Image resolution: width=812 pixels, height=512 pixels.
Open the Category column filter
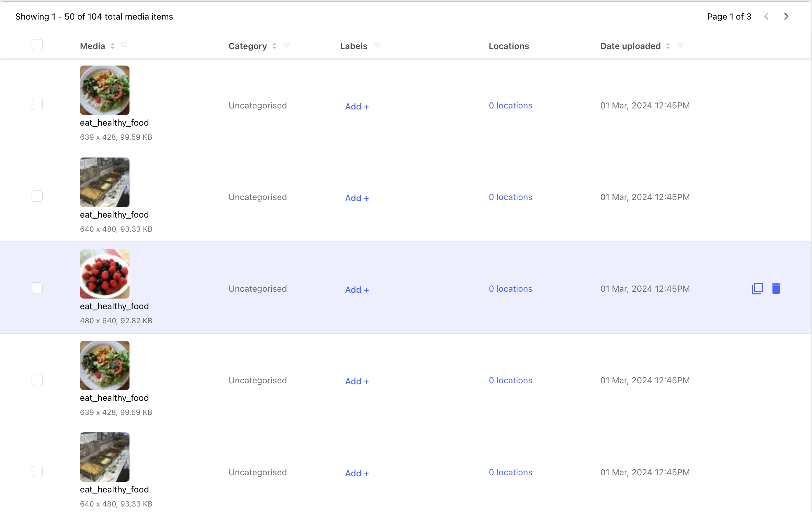tap(286, 46)
